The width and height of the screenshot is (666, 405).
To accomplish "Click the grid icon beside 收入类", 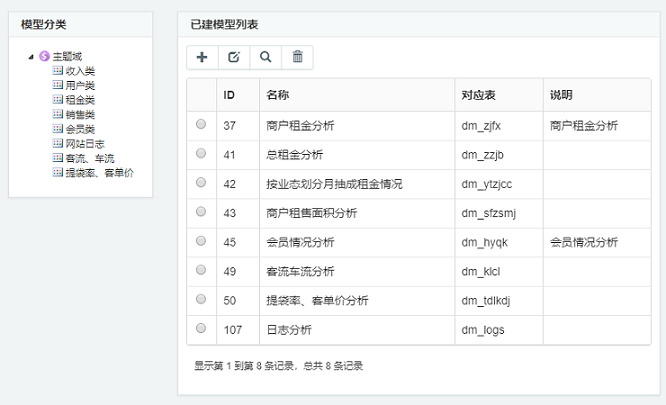I will click(58, 70).
